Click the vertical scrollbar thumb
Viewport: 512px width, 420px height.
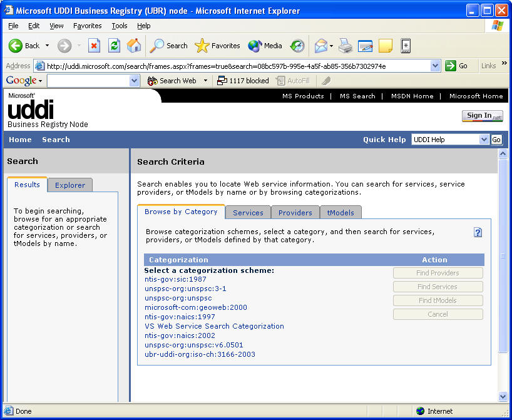[x=503, y=256]
